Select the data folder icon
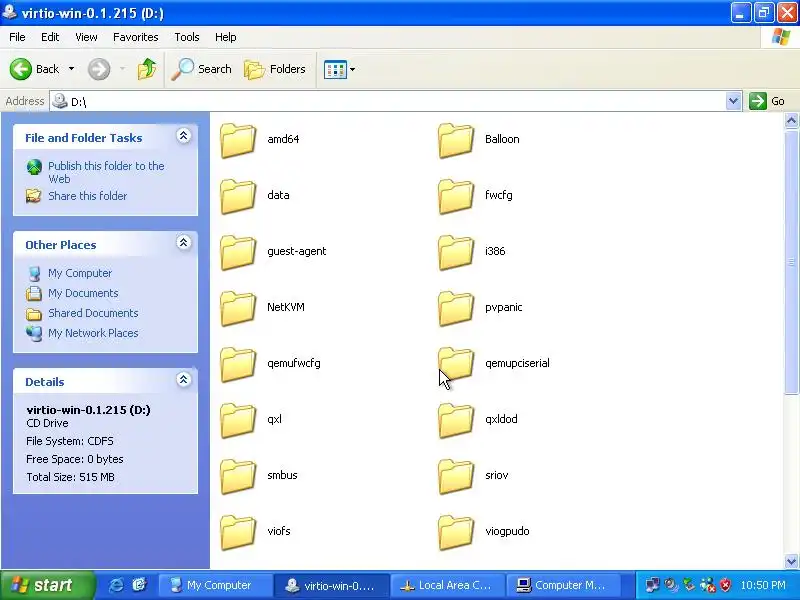The image size is (800, 600). click(x=238, y=196)
